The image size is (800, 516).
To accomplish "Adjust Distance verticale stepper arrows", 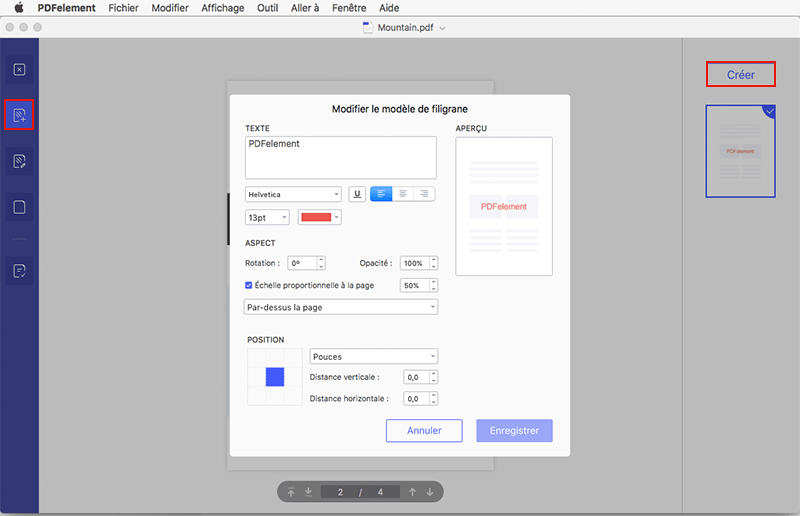I will [434, 377].
